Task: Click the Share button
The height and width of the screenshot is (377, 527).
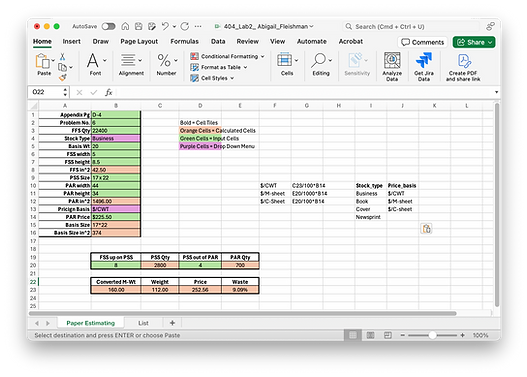Action: 474,42
